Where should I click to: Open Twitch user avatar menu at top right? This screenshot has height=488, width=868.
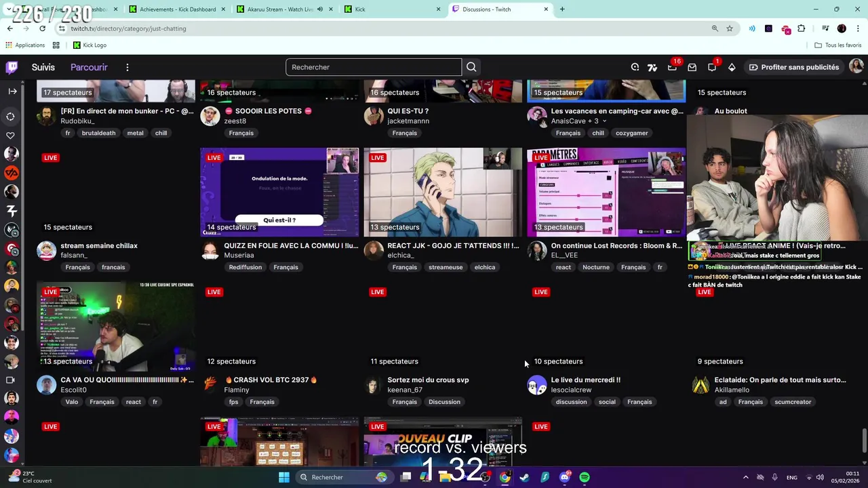click(856, 66)
